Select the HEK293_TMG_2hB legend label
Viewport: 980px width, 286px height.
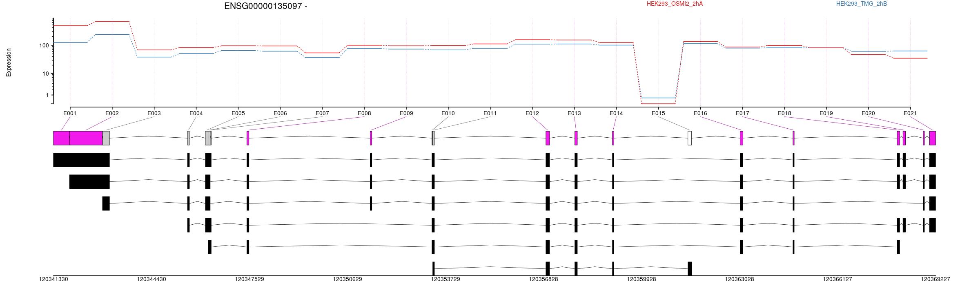tap(862, 4)
